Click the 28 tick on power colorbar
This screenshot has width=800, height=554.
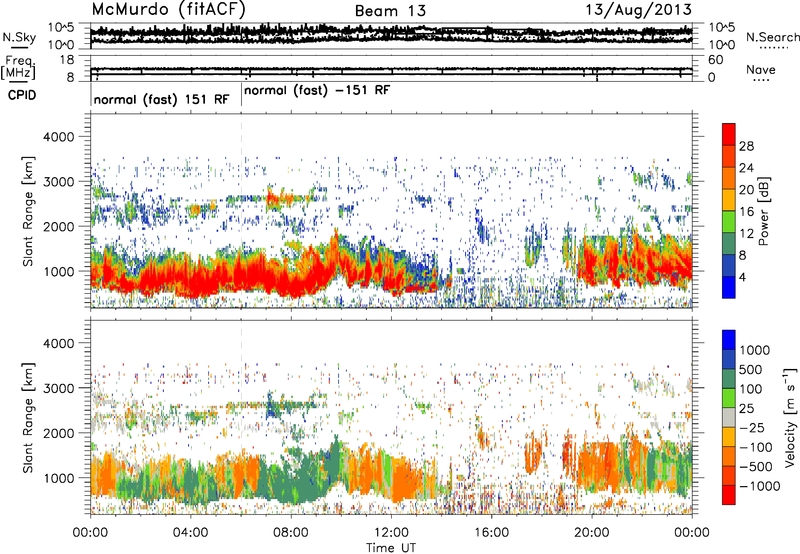pos(746,146)
